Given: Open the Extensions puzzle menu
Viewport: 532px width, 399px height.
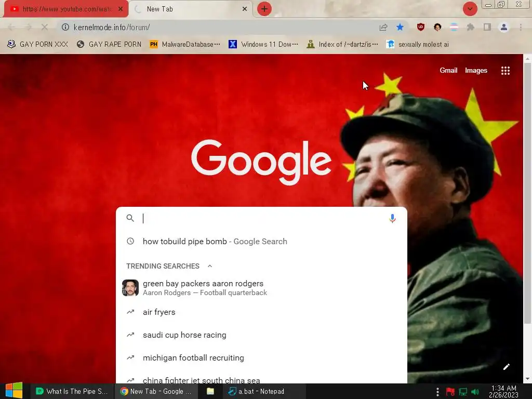Looking at the screenshot, I should coord(470,27).
